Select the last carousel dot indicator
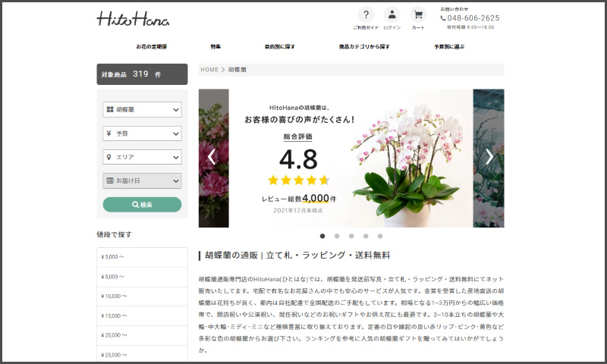The image size is (607, 364). tap(380, 236)
